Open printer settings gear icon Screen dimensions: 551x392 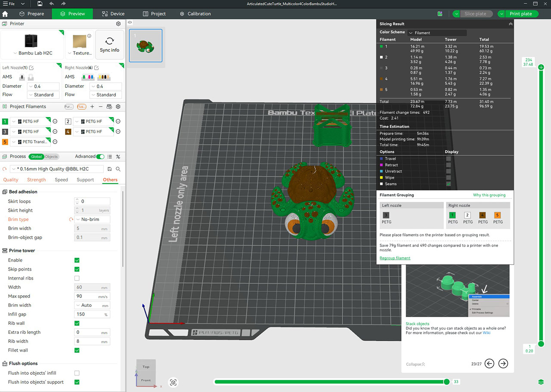pos(118,24)
